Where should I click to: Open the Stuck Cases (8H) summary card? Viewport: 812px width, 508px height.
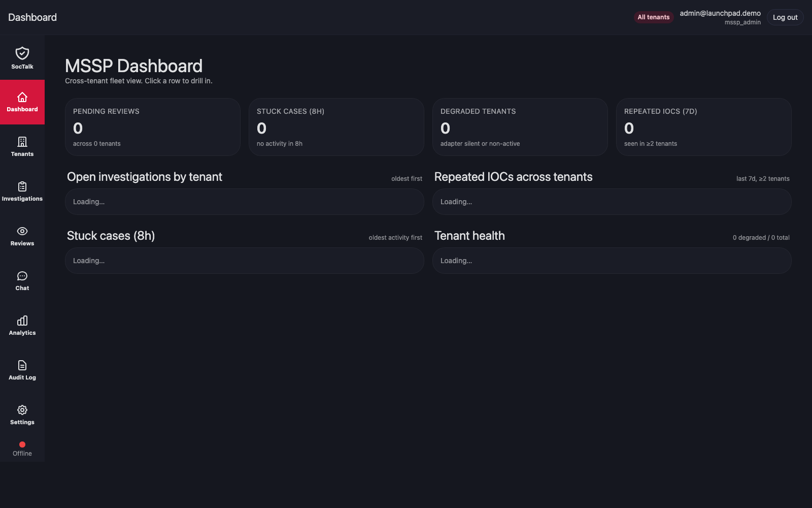click(336, 127)
